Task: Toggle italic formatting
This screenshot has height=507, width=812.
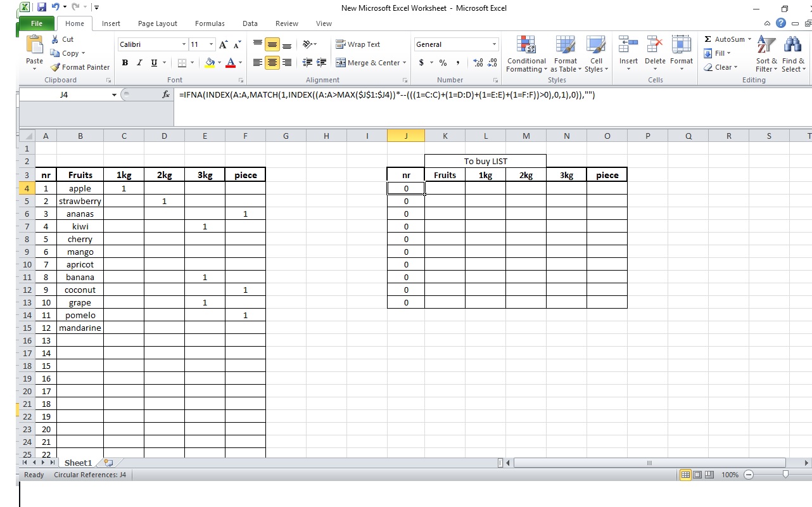Action: click(139, 62)
